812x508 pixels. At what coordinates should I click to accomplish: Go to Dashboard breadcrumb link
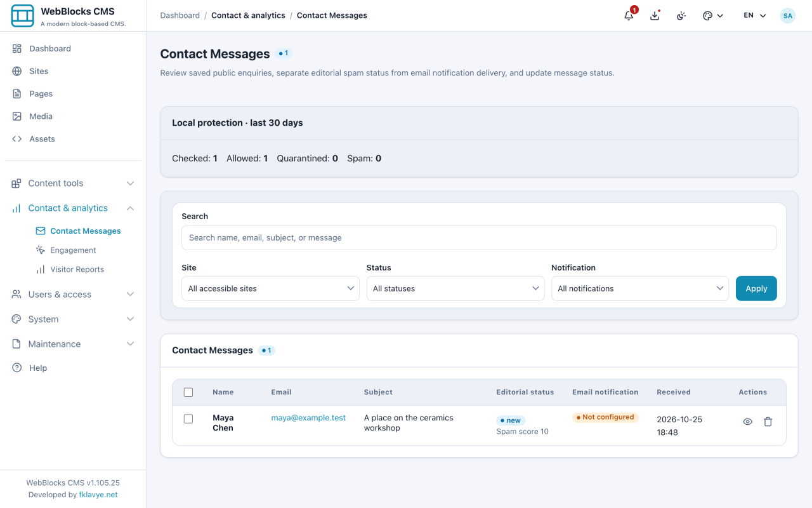180,15
